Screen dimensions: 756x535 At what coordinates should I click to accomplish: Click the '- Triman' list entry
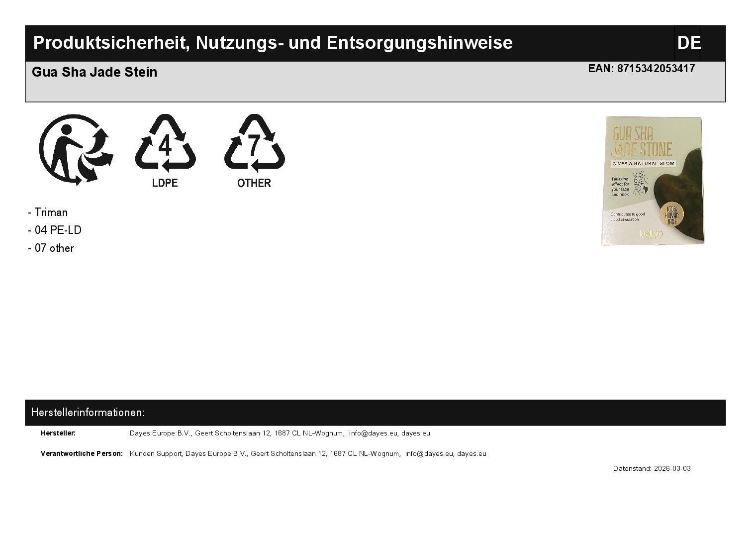click(48, 213)
